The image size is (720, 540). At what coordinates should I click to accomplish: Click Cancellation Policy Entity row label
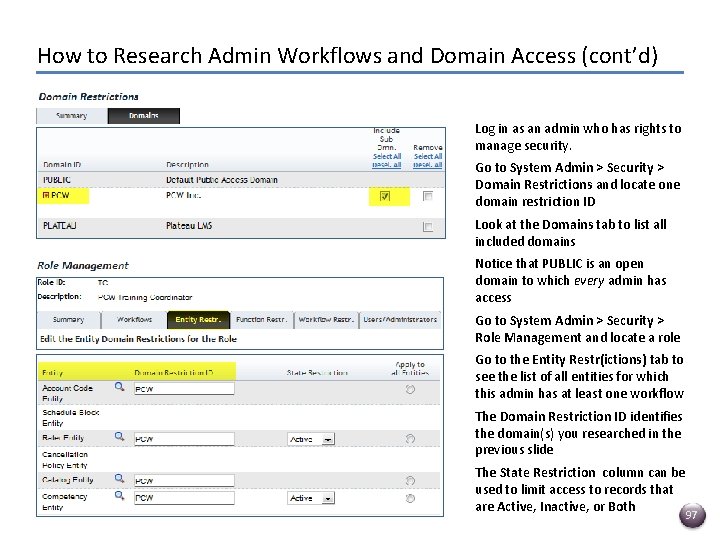[x=65, y=460]
